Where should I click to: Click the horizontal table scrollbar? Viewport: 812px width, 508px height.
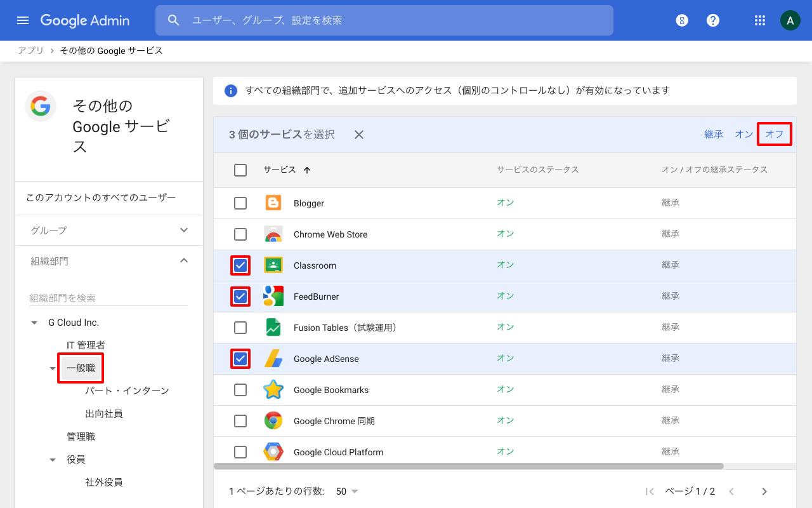(469, 466)
